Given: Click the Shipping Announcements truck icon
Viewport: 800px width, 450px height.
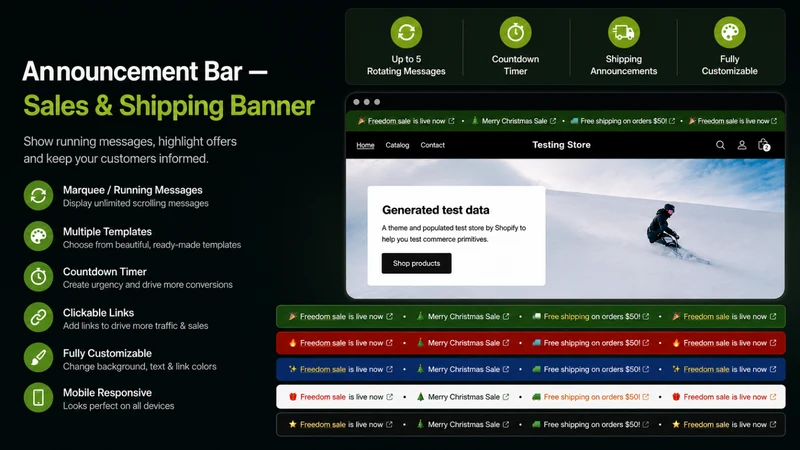Looking at the screenshot, I should click(x=623, y=32).
